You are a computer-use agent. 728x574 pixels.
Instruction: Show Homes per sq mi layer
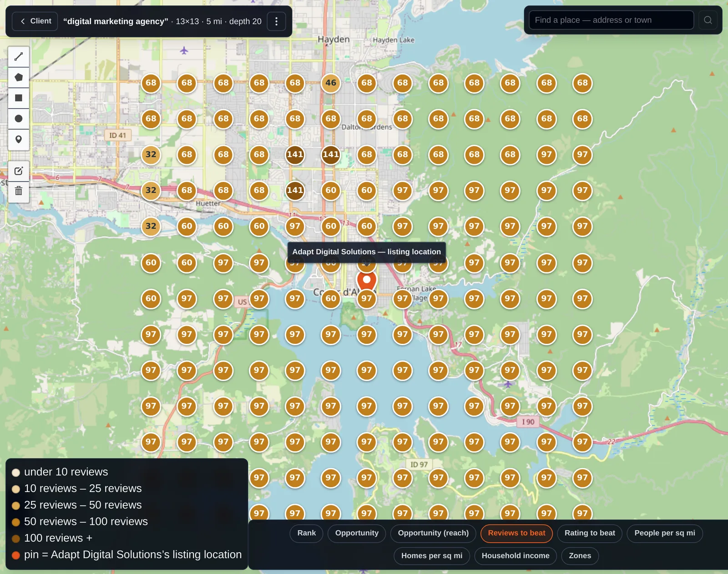(432, 556)
